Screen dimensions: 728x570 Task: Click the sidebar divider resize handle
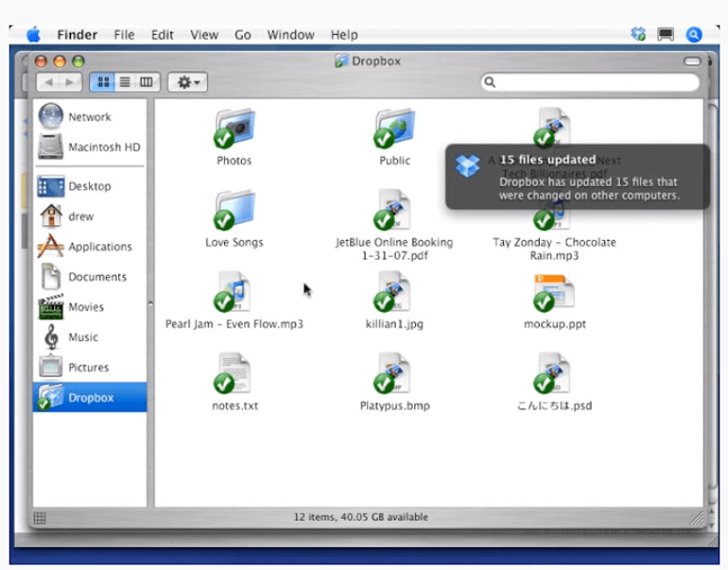coord(150,303)
